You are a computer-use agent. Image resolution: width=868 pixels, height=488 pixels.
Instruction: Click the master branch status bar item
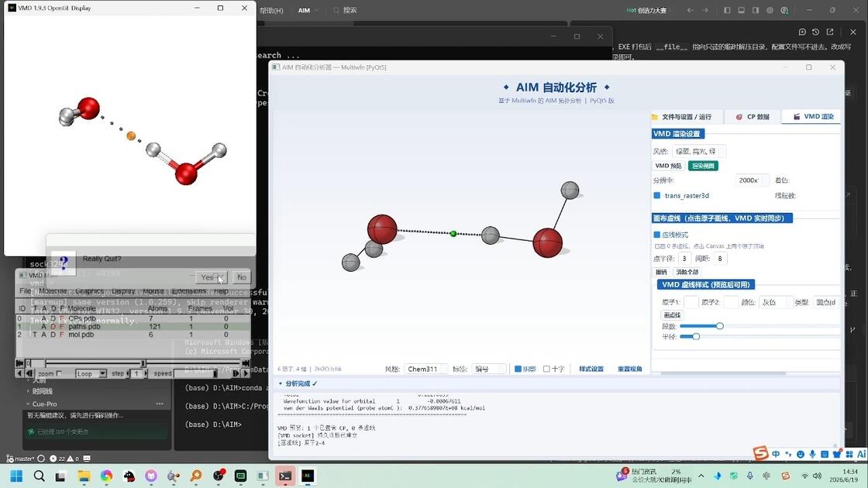pos(20,459)
